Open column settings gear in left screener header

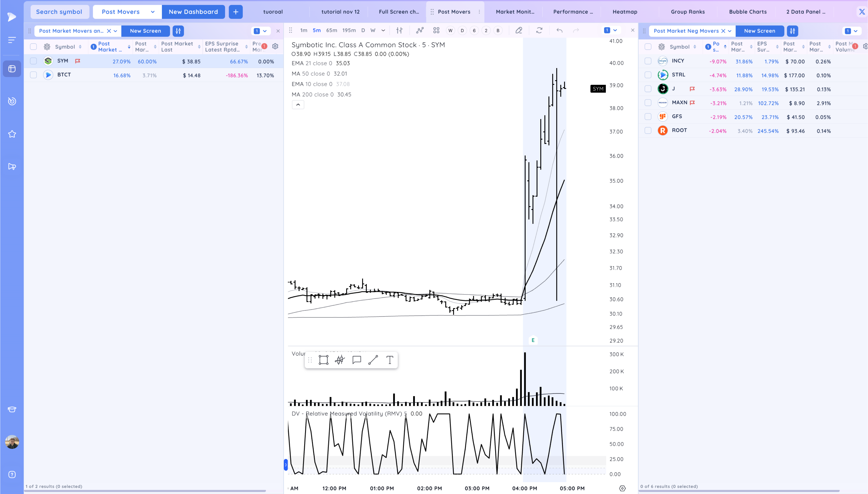[275, 46]
